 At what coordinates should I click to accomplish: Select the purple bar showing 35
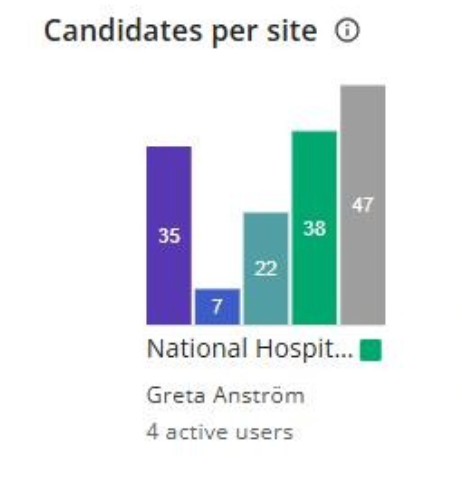[169, 235]
